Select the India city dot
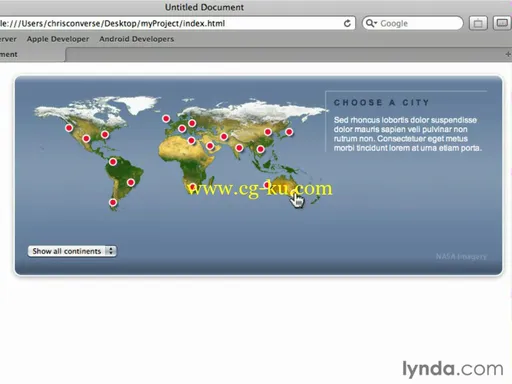The width and height of the screenshot is (512, 384). click(239, 148)
